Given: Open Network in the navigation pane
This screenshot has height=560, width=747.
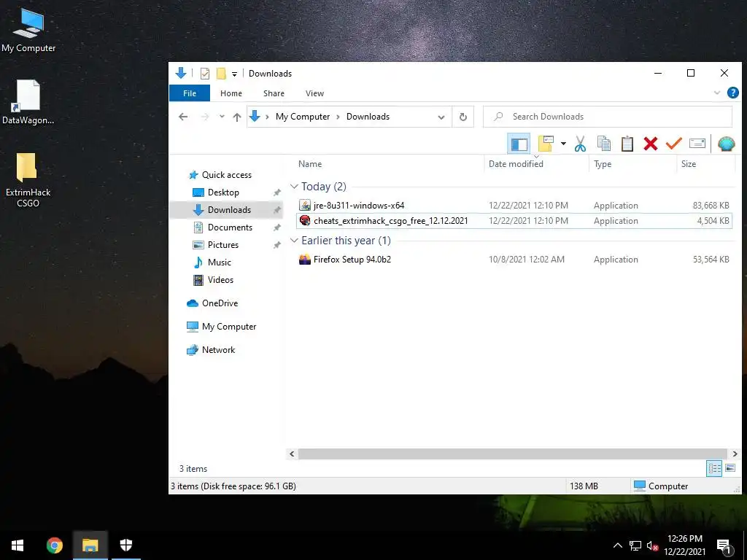Looking at the screenshot, I should point(218,350).
